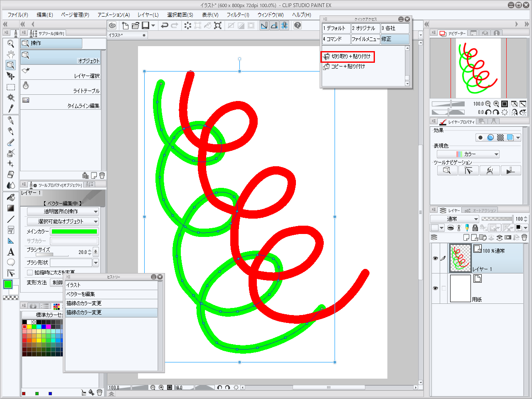The width and height of the screenshot is (532, 399).
Task: Click the Navigator zoom slider
Action: pyautogui.click(x=448, y=104)
